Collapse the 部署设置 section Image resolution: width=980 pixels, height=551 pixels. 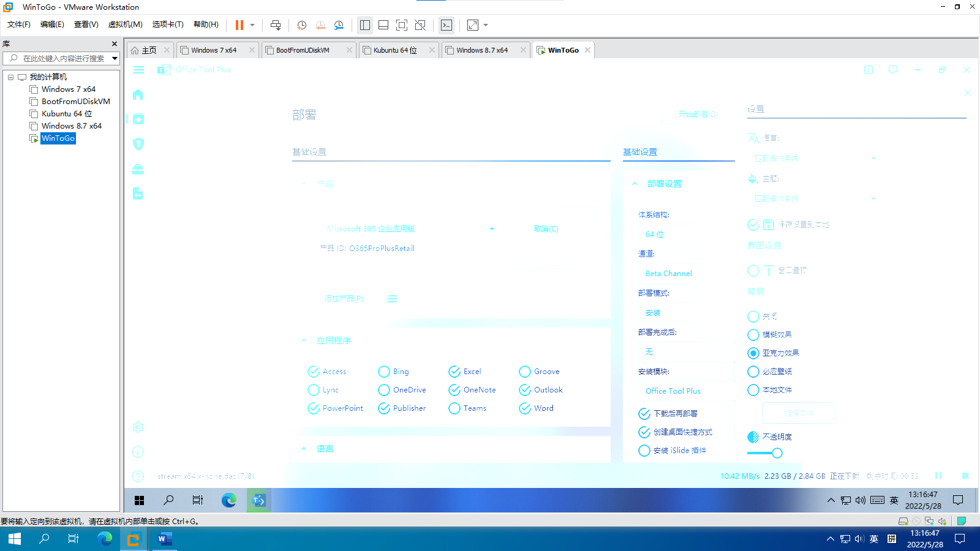635,184
